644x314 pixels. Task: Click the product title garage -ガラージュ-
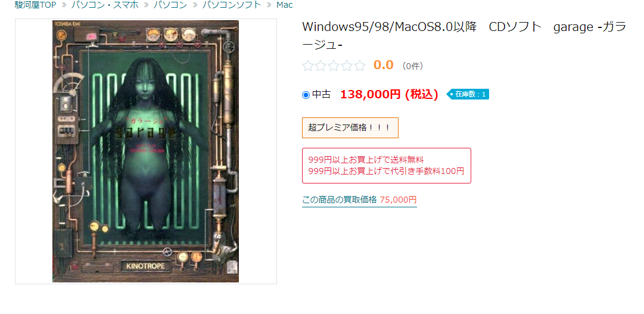(x=465, y=35)
